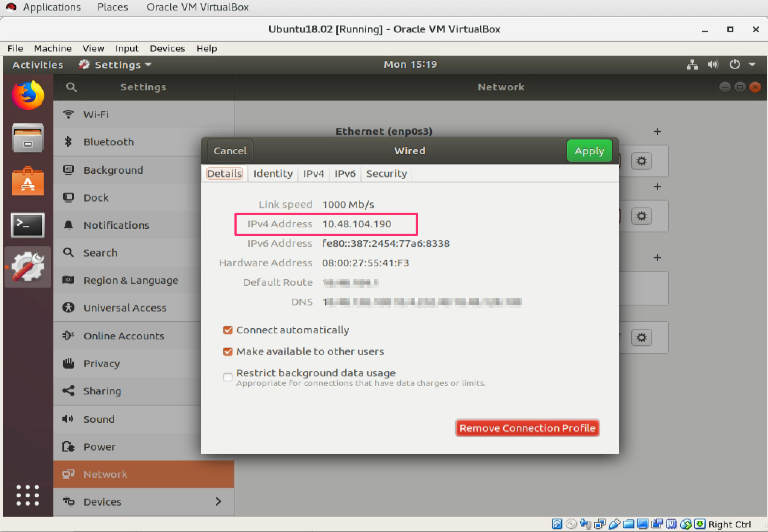This screenshot has width=768, height=532.
Task: Open the Terminal application from dock
Action: pyautogui.click(x=27, y=225)
